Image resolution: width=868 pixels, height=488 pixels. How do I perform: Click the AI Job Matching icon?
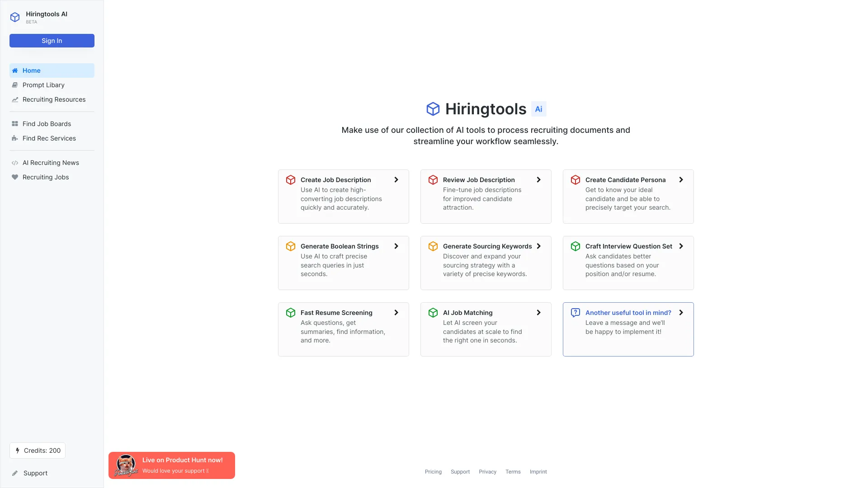click(433, 312)
